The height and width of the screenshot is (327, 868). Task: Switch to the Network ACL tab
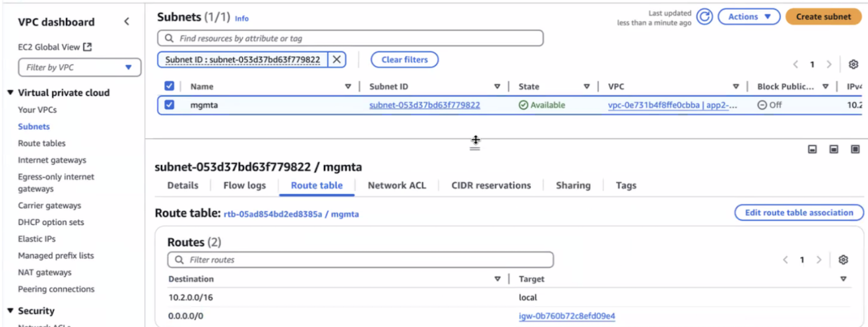(x=397, y=185)
